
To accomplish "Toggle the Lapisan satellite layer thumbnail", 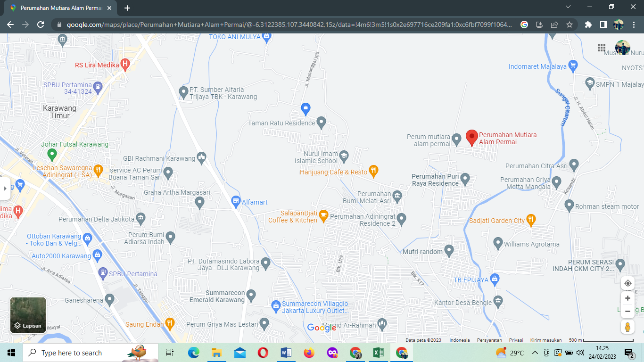I will pos(28,315).
